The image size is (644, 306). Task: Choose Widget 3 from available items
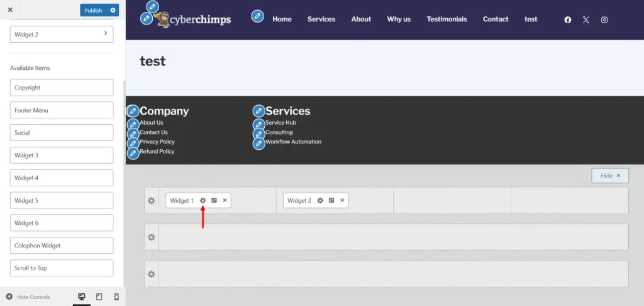(x=62, y=155)
